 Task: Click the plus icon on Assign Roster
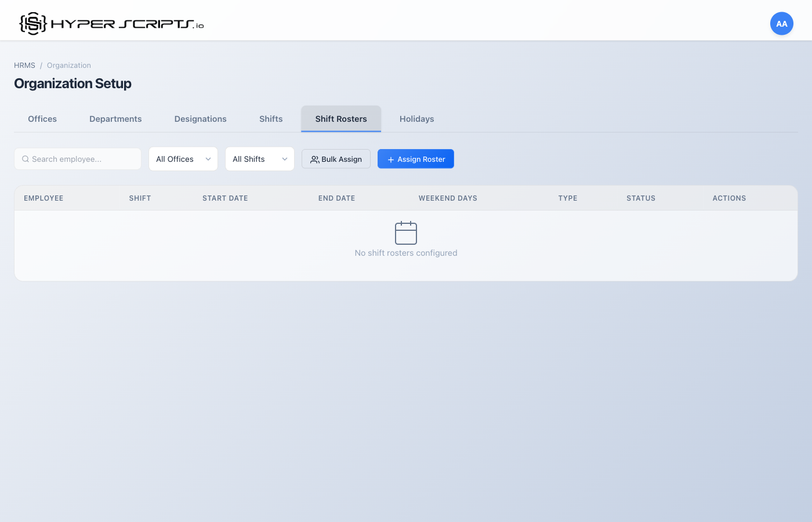tap(390, 158)
